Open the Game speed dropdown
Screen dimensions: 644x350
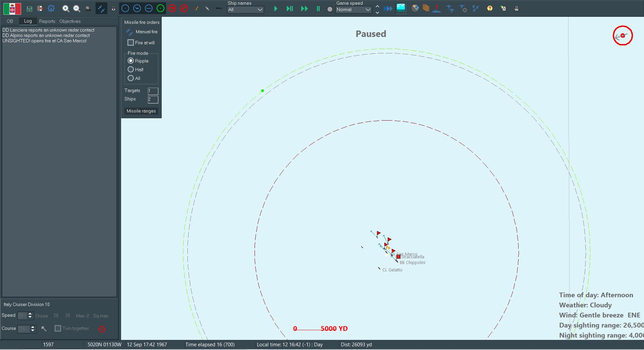(x=354, y=10)
